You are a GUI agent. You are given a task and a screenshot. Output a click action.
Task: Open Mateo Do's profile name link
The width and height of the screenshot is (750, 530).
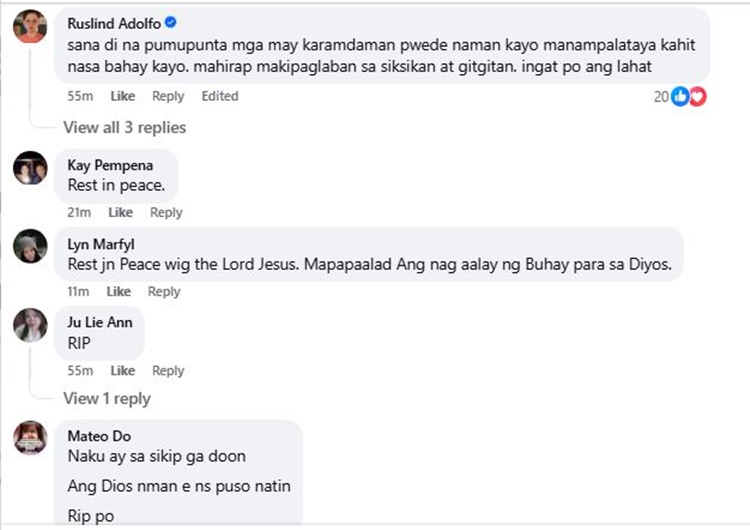99,436
